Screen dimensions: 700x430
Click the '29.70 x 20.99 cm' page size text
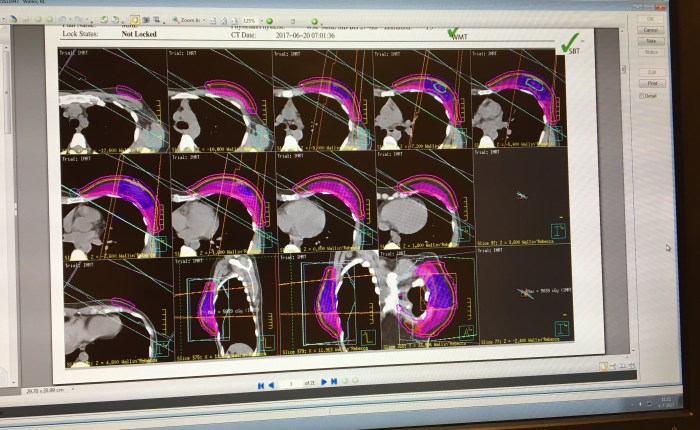click(45, 390)
